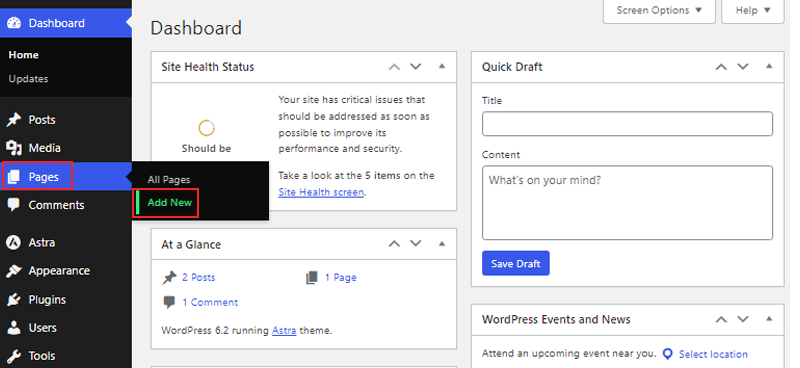Open the Dashboard menu item
The image size is (800, 368).
point(66,23)
